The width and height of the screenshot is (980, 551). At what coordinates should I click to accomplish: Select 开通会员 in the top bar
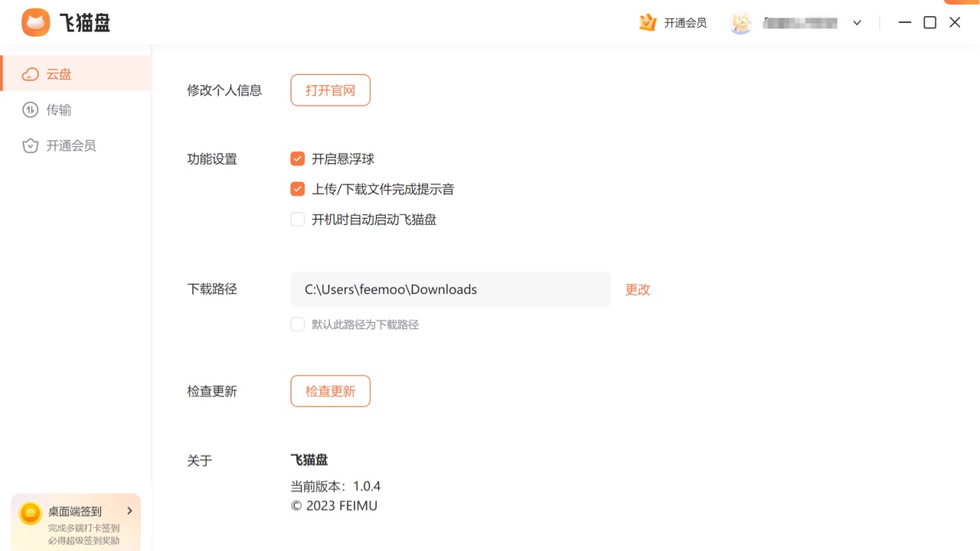click(685, 22)
